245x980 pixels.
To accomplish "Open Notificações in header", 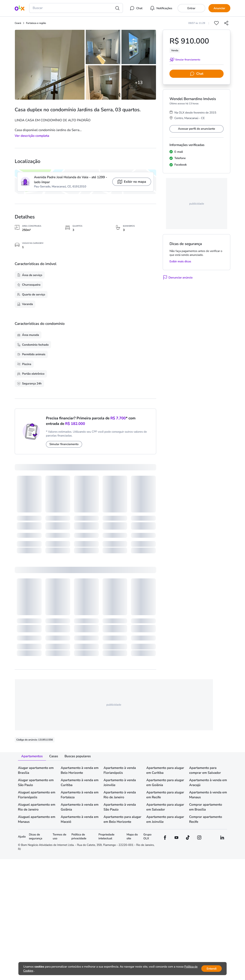I will 161,8.
